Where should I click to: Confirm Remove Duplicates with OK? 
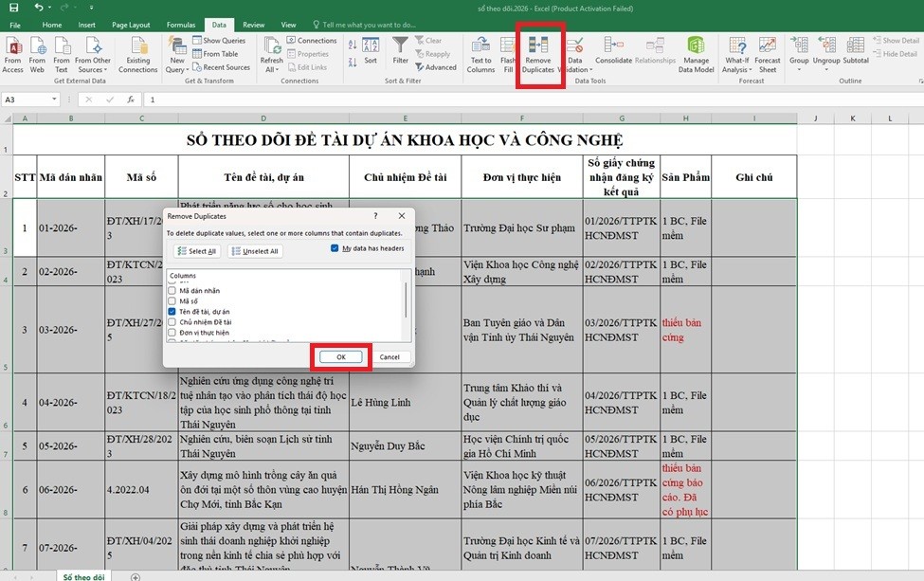(x=341, y=357)
